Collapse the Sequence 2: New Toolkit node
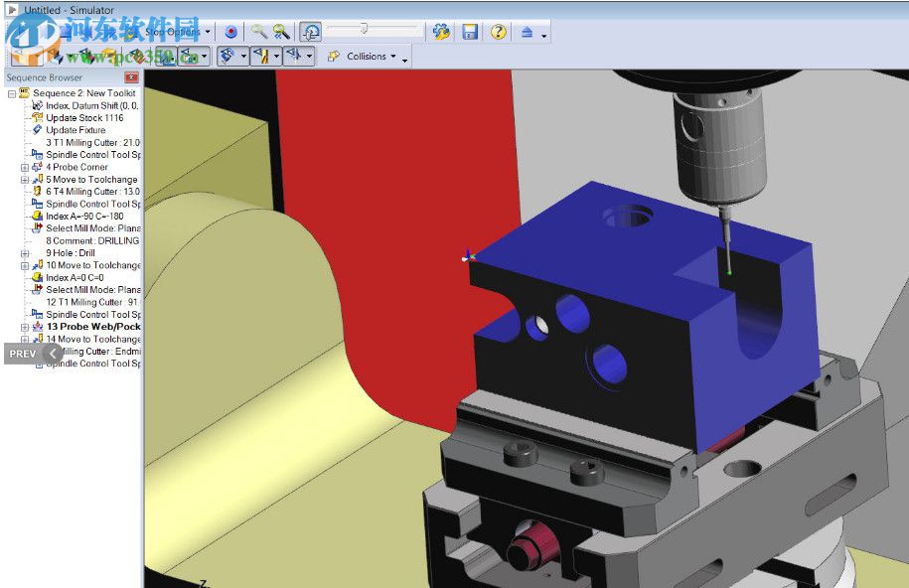This screenshot has height=588, width=909. 11,93
